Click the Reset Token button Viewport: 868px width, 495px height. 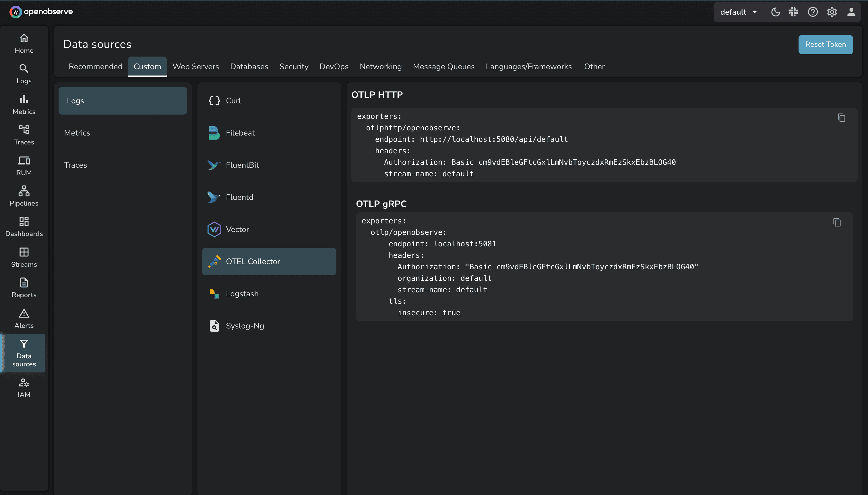pos(825,44)
